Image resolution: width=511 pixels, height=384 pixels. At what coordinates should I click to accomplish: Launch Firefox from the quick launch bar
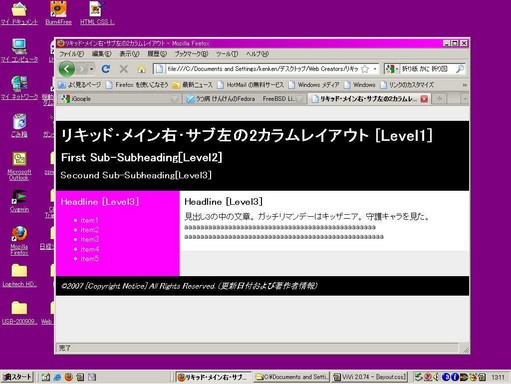69,377
